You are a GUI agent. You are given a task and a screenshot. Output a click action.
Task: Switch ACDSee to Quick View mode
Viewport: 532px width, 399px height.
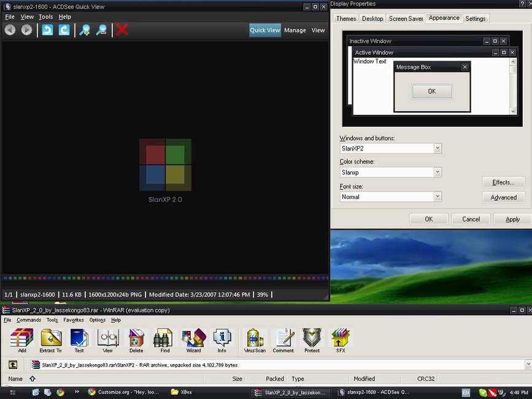[x=265, y=30]
